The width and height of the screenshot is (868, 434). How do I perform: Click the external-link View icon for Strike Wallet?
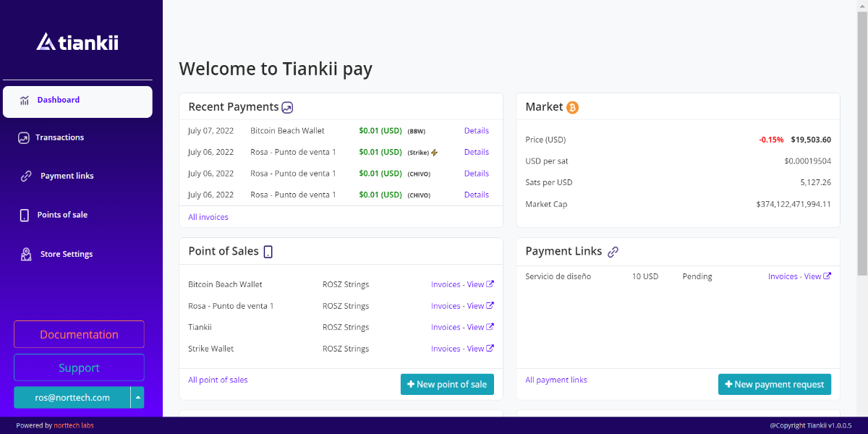[x=491, y=348]
